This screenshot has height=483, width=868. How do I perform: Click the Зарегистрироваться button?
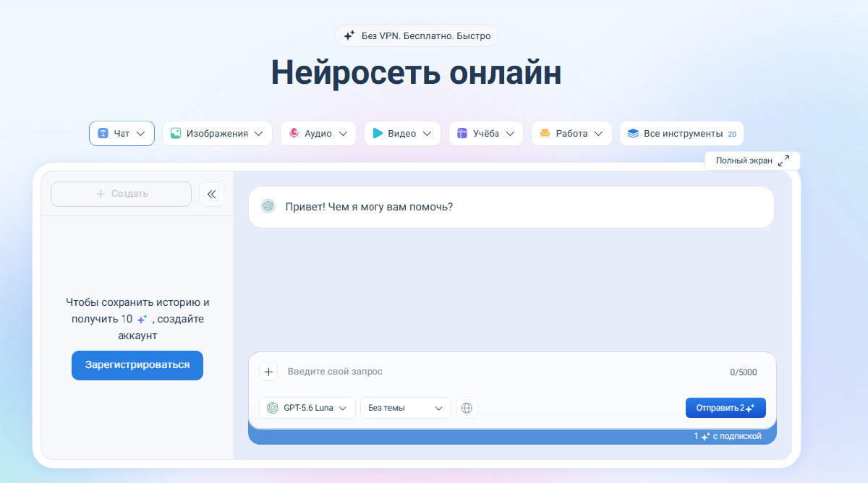pyautogui.click(x=137, y=365)
